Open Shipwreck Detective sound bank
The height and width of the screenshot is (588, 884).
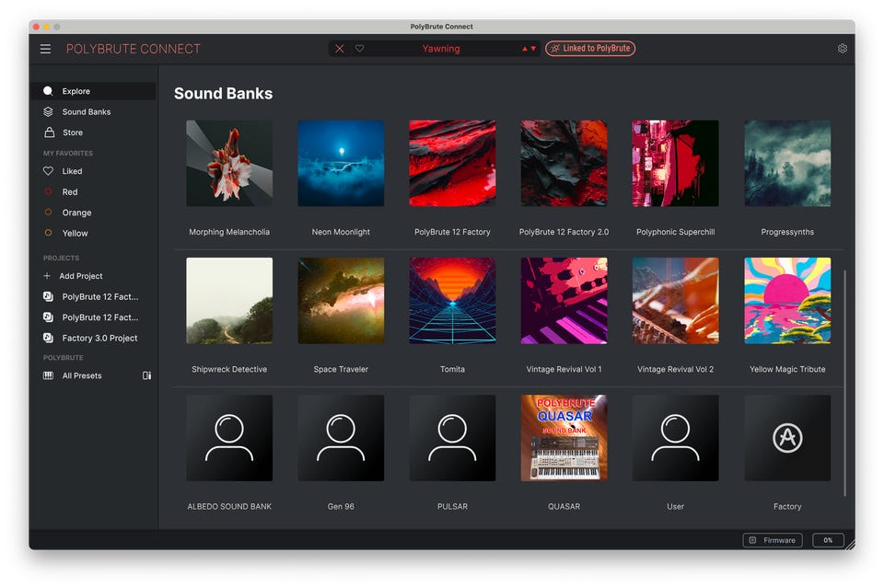229,301
